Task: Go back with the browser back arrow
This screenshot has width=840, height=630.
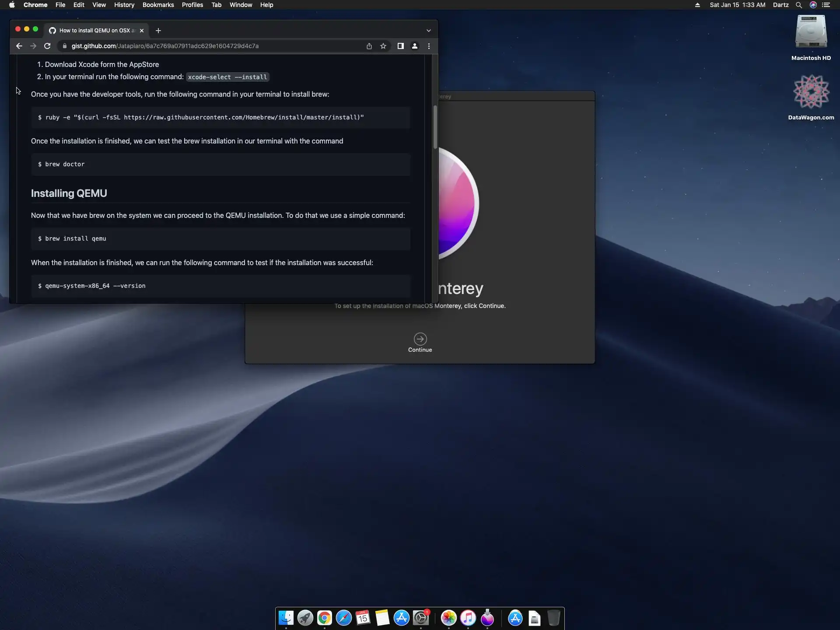Action: [x=19, y=46]
